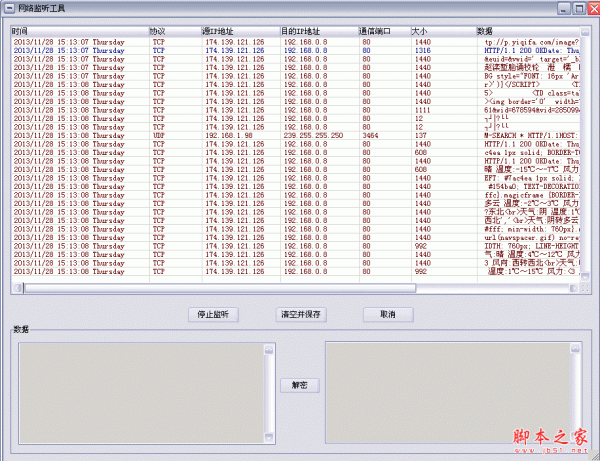Click size value 1111
The width and height of the screenshot is (600, 461).
point(422,110)
